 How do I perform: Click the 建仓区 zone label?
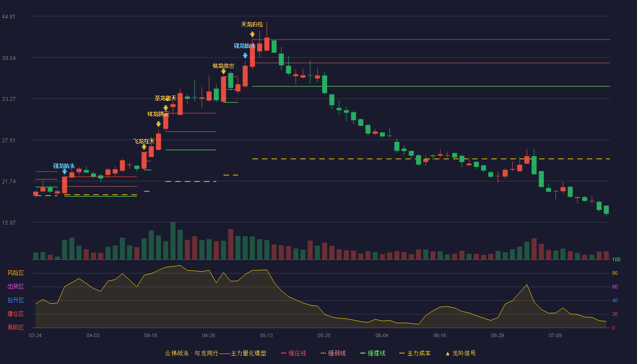[15, 314]
